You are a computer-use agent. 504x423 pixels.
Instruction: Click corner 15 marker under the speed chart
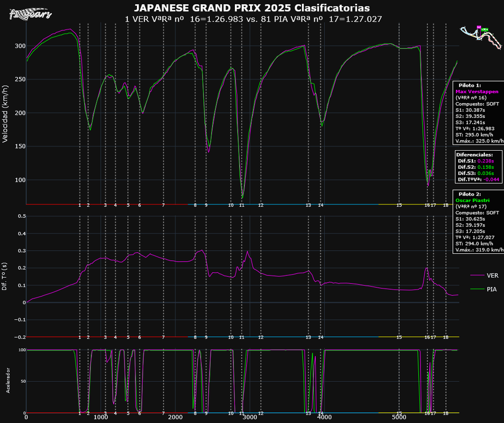click(399, 205)
